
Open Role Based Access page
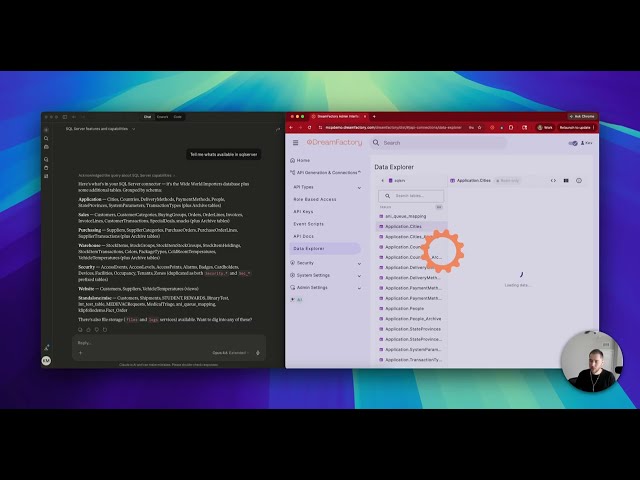[x=315, y=200]
